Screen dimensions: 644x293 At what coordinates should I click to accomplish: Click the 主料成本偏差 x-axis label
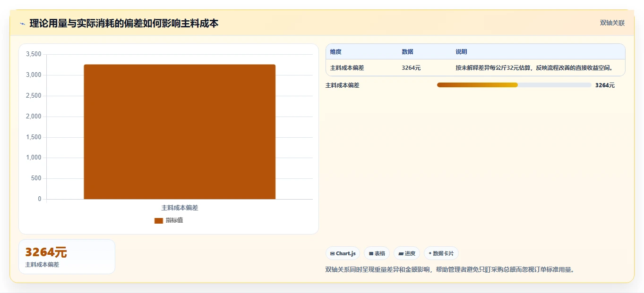(180, 208)
